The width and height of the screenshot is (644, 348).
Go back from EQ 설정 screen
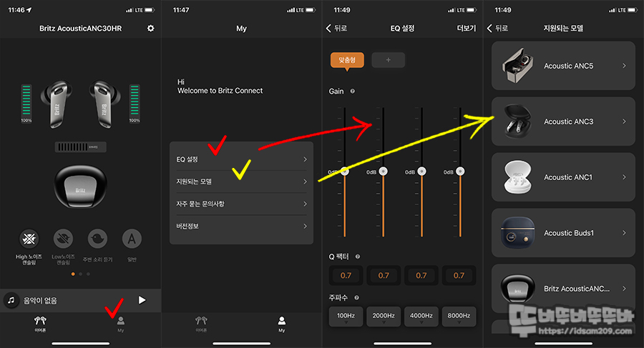pyautogui.click(x=336, y=29)
